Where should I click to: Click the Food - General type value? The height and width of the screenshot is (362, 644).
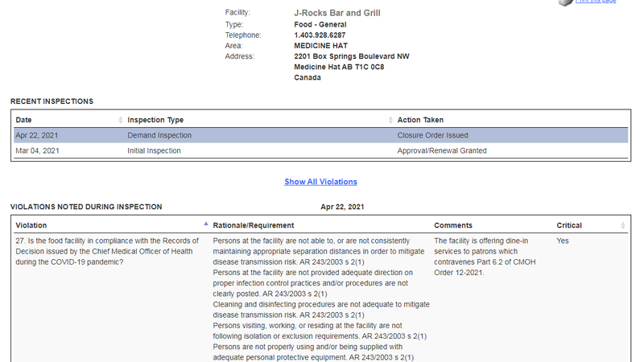click(320, 25)
